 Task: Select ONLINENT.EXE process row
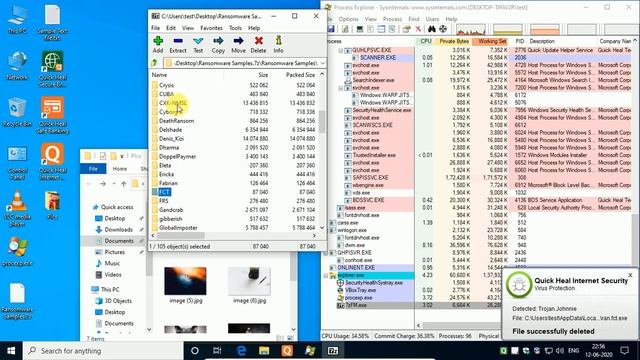coord(356,268)
